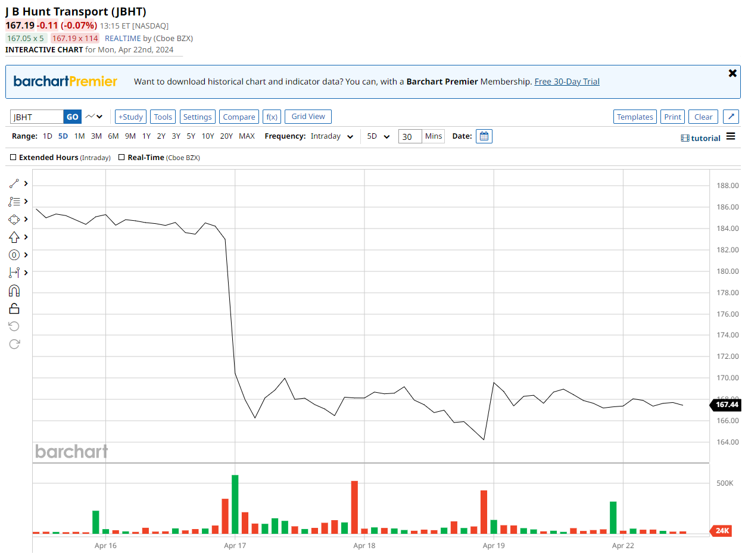Select the 2Y range

161,136
